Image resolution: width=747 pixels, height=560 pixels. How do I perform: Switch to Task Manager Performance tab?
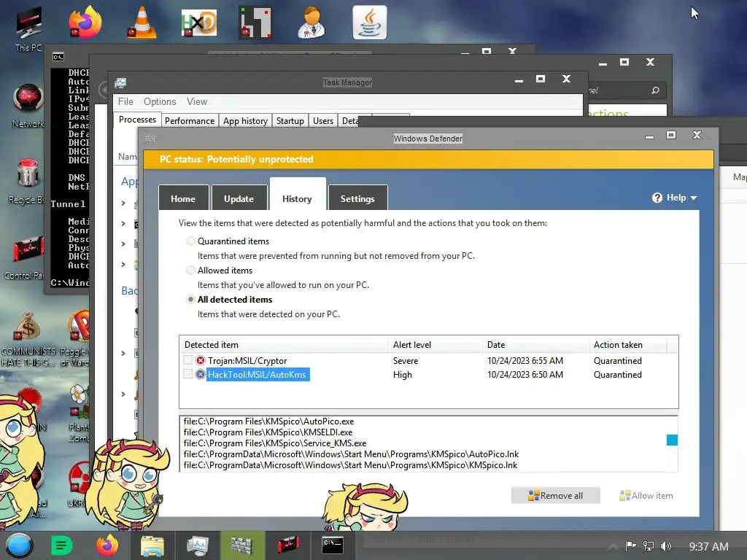[x=190, y=121]
